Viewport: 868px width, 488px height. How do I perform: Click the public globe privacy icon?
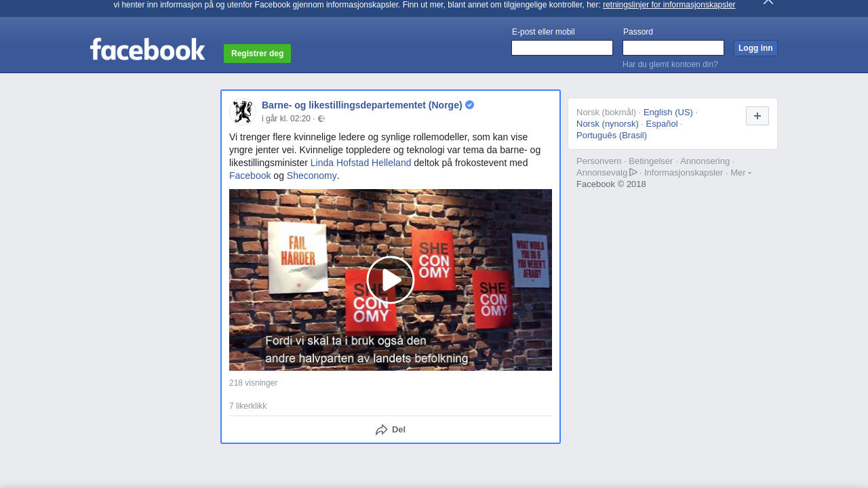(321, 119)
